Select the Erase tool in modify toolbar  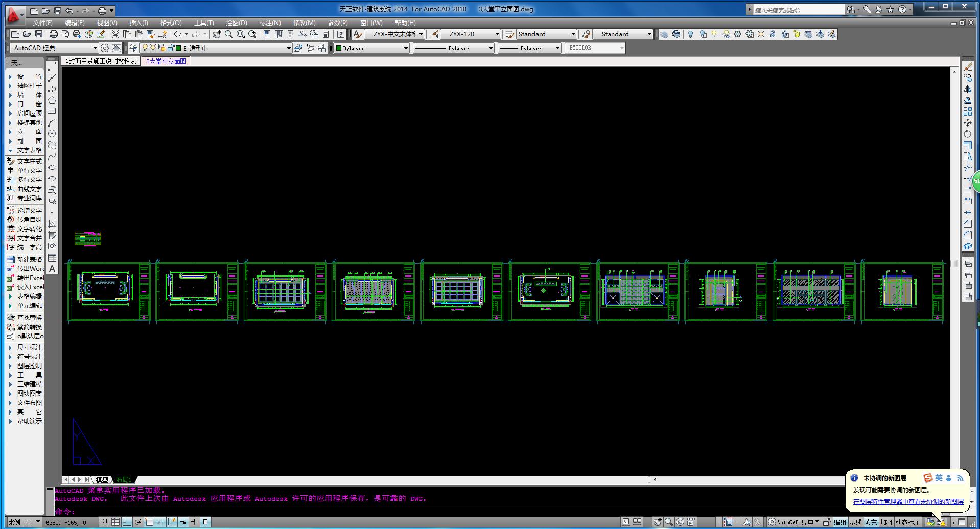pos(968,67)
